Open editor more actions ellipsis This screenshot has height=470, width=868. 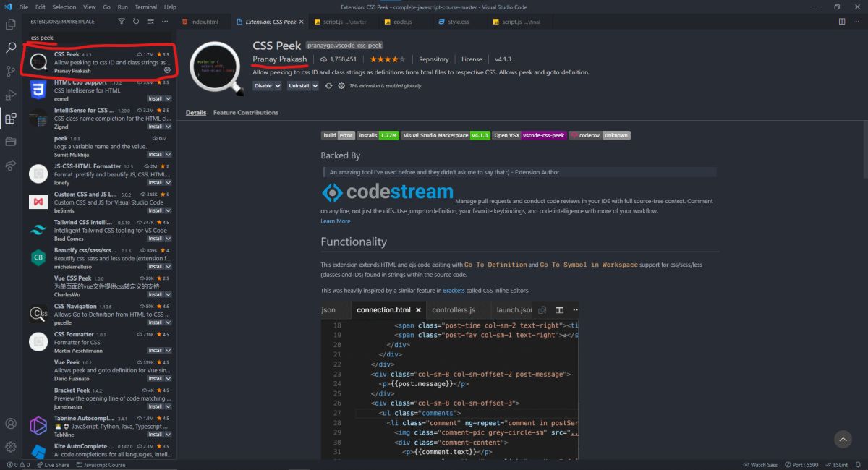coord(857,22)
